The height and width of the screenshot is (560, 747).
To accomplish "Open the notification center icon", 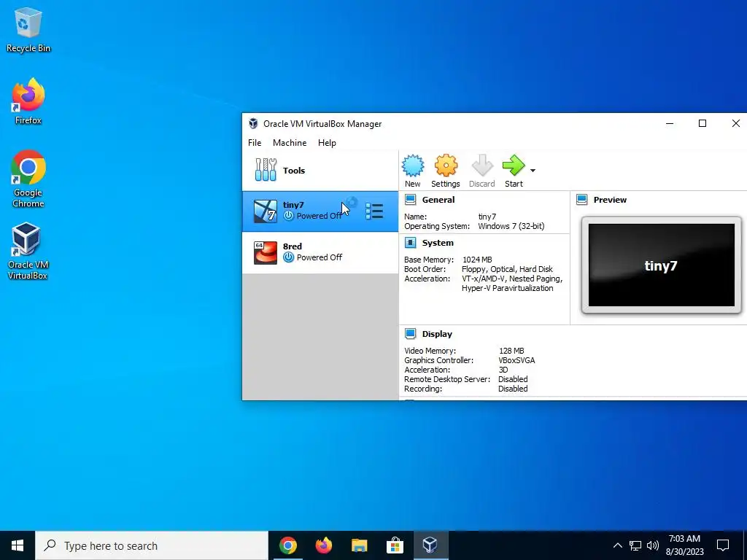I will [723, 545].
